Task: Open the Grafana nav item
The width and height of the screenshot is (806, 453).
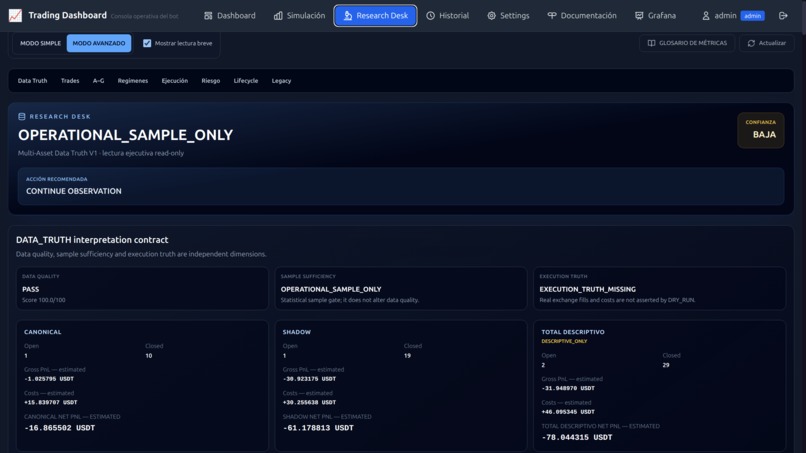Action: click(655, 16)
